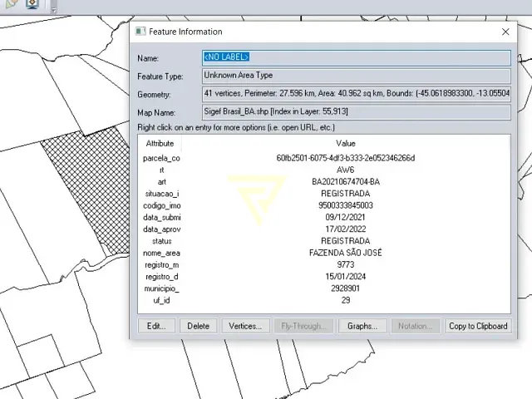Click the Feature Type field
This screenshot has height=399, width=532.
pyautogui.click(x=357, y=76)
